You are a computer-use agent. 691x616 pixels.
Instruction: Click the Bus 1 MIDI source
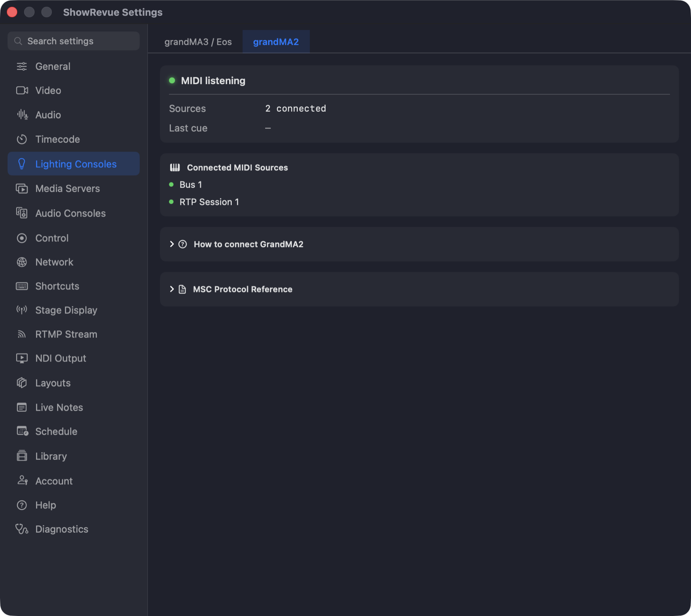pyautogui.click(x=191, y=185)
